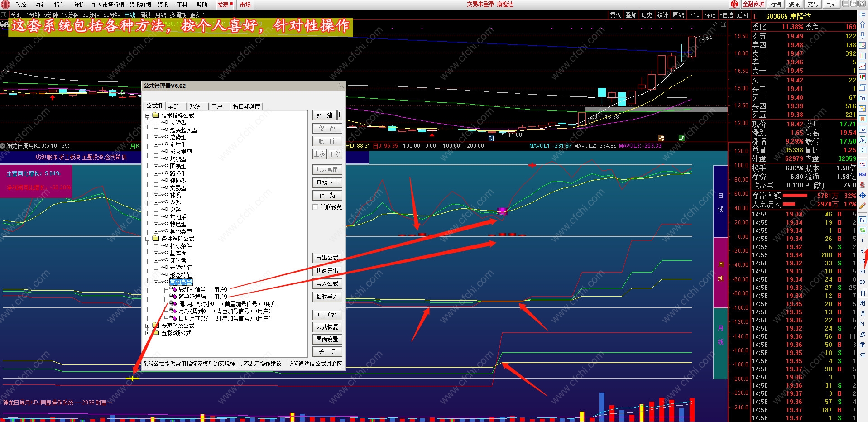Select the 日周月KDJ叉 formula item

(x=225, y=318)
